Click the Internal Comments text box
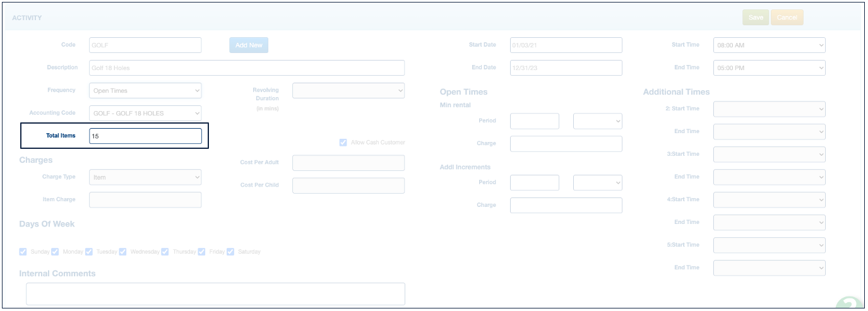Screen dimensions: 868x311 pos(215,294)
